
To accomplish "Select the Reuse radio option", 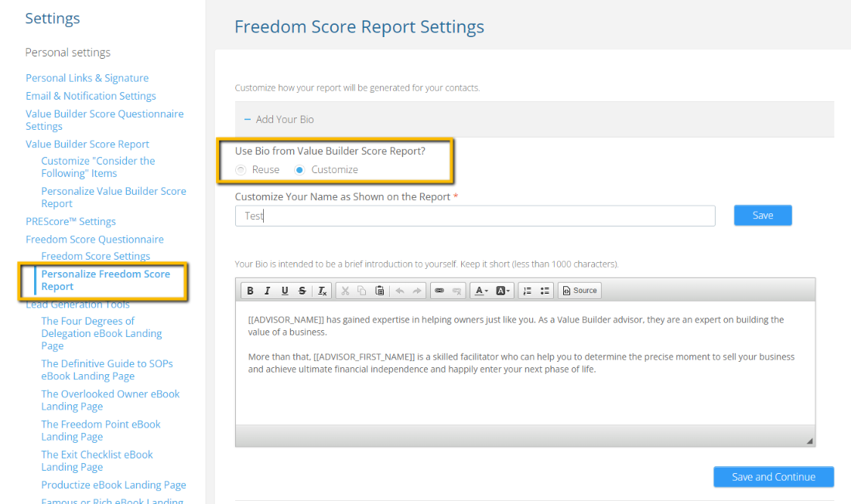I will click(x=241, y=170).
